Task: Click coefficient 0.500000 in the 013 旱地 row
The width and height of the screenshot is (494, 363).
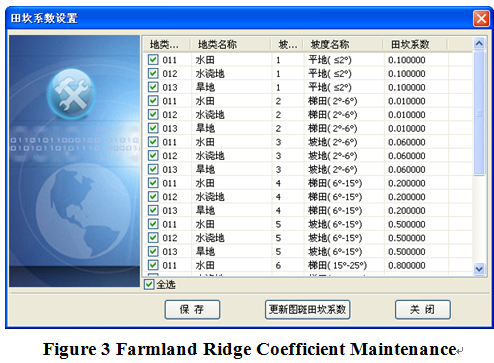Action: pos(407,251)
